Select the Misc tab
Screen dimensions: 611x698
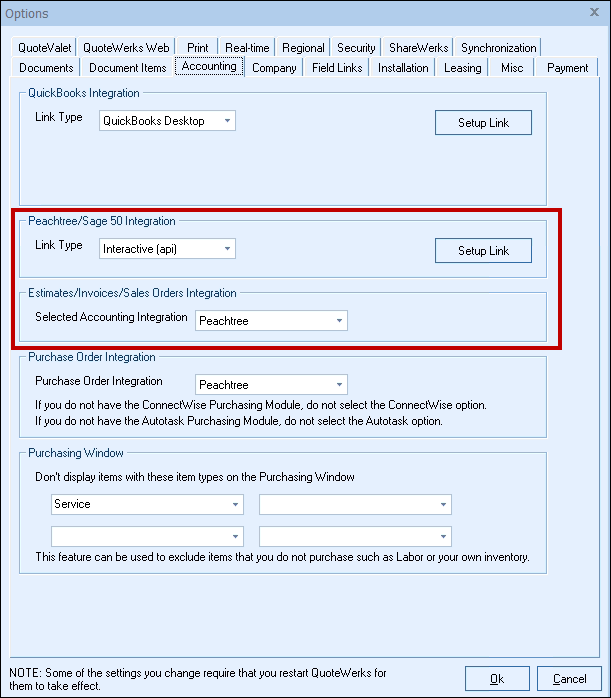coord(512,68)
